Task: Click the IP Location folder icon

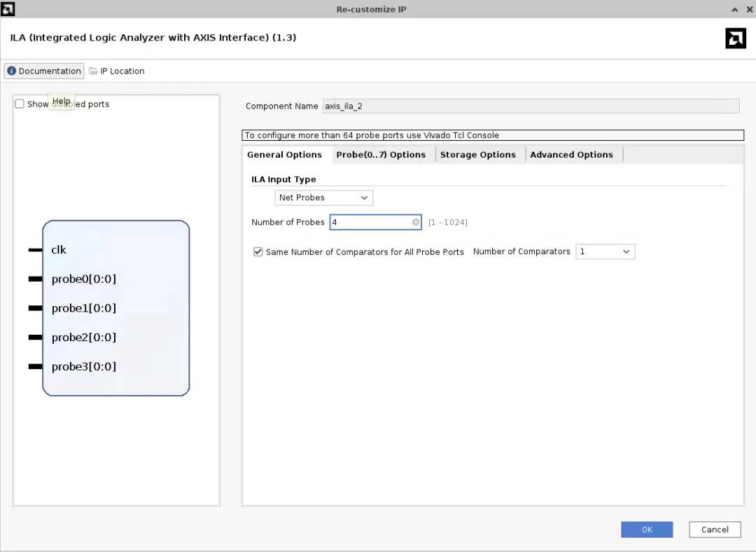Action: click(94, 71)
